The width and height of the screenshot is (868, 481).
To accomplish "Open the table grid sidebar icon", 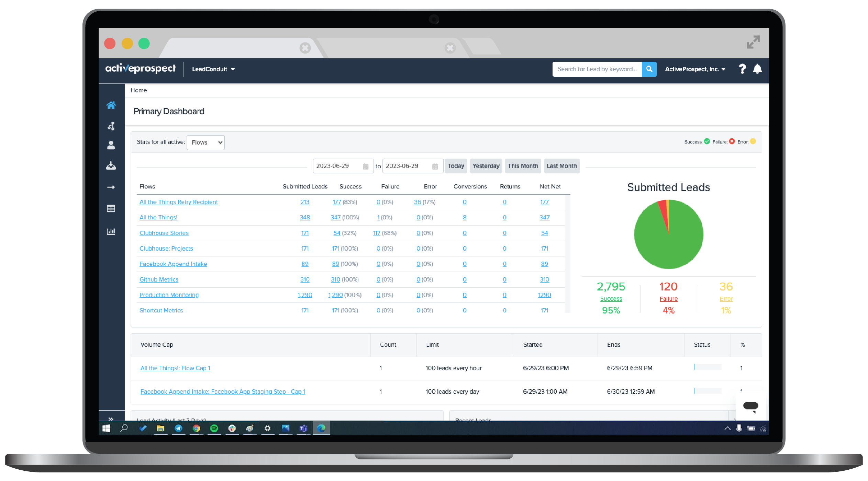I will (111, 208).
